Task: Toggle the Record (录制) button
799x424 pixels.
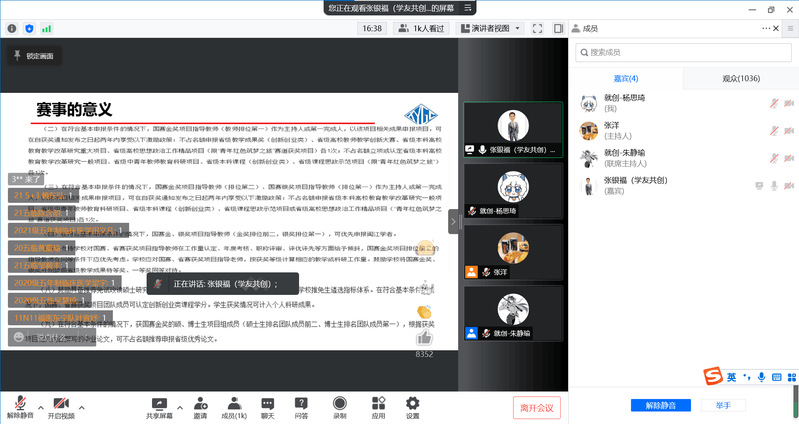Action: click(340, 405)
